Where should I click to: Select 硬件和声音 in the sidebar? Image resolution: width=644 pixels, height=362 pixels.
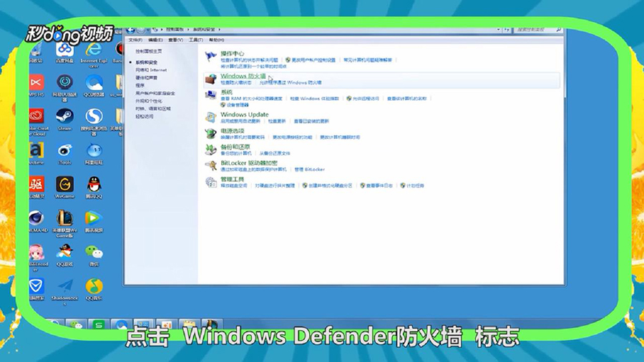coord(146,77)
